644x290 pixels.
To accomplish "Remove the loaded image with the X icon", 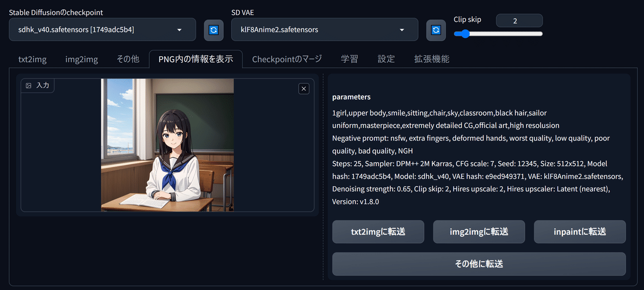I will point(304,89).
